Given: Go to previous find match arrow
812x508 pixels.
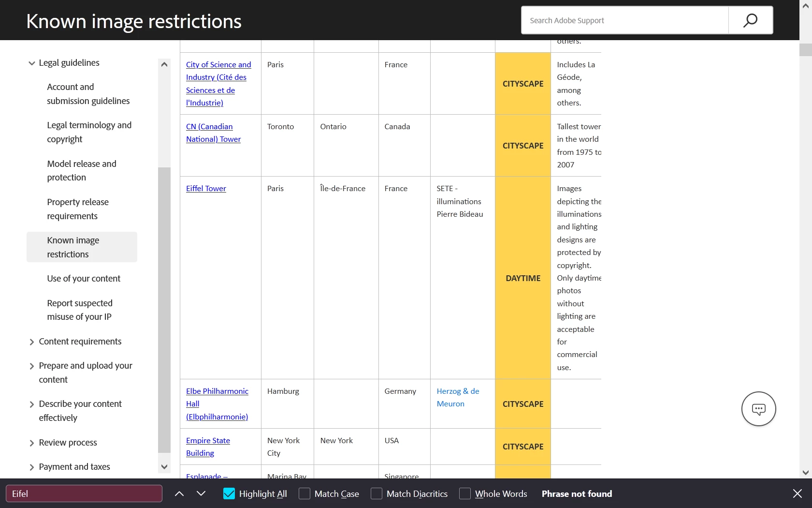Looking at the screenshot, I should (x=179, y=493).
